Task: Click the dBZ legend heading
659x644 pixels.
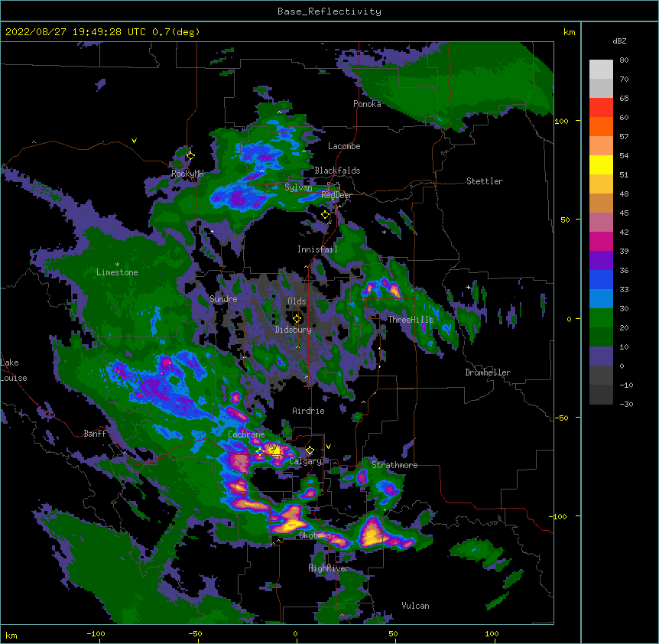Action: pos(619,41)
